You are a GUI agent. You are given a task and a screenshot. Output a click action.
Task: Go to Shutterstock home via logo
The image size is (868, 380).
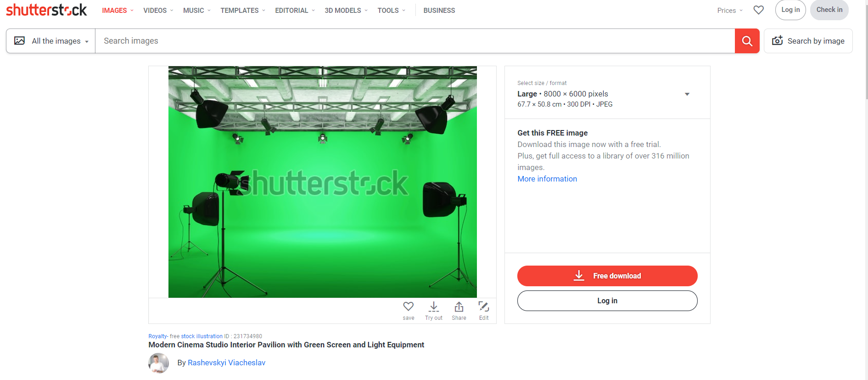coord(46,10)
